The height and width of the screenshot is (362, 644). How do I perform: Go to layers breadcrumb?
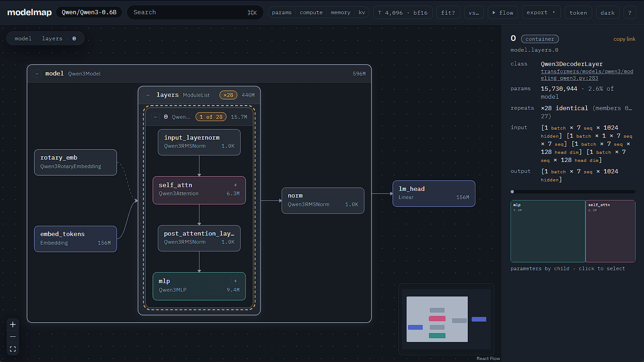click(52, 38)
